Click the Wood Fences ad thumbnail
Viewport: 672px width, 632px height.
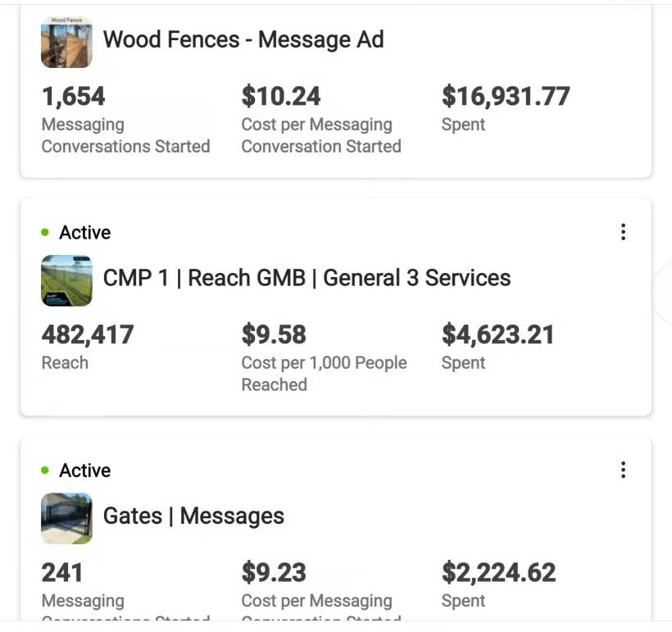click(x=66, y=42)
